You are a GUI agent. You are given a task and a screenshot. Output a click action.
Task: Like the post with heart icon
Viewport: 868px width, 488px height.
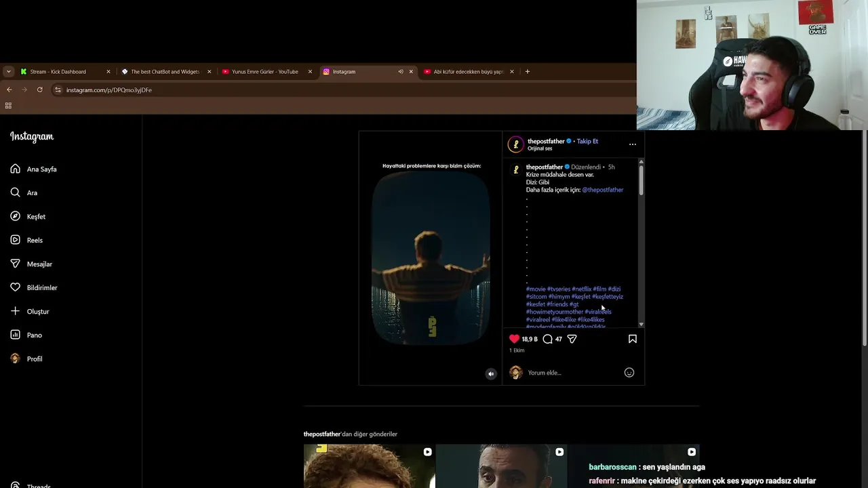tap(514, 339)
